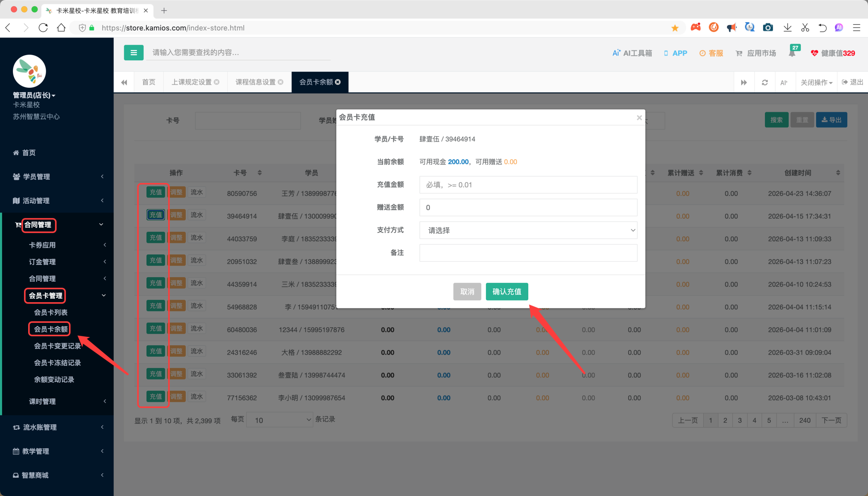Go to browser home page
The image size is (868, 496).
[61, 27]
